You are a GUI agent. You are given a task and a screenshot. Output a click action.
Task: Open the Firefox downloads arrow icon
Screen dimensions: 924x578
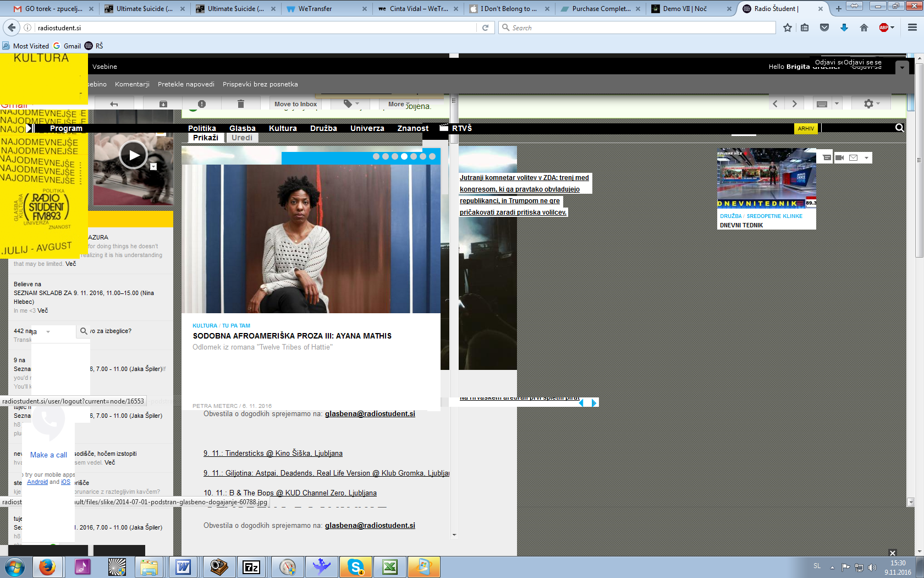tap(844, 28)
